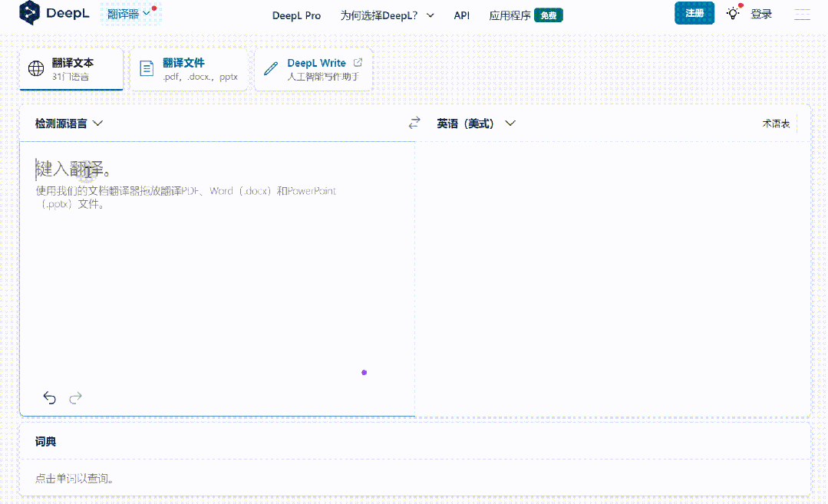
Task: Switch to the DeepL Write tab
Action: pyautogui.click(x=313, y=69)
